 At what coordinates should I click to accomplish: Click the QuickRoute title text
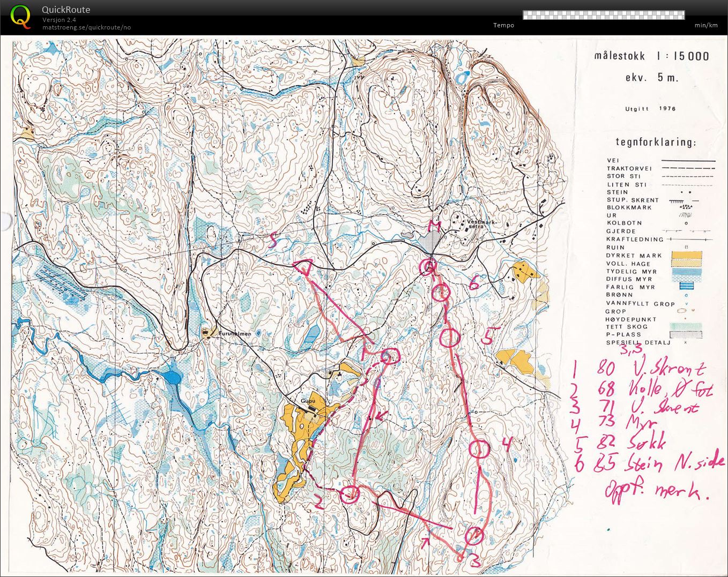click(66, 10)
